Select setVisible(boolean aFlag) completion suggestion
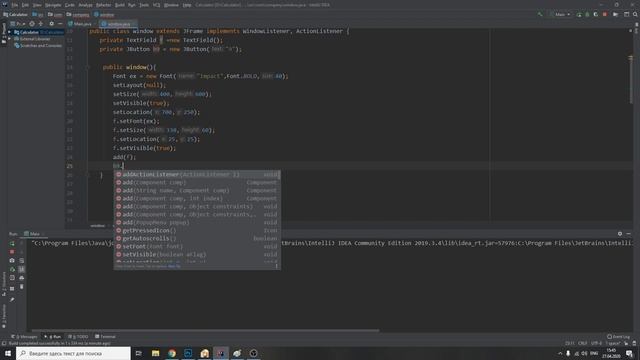 (x=197, y=254)
